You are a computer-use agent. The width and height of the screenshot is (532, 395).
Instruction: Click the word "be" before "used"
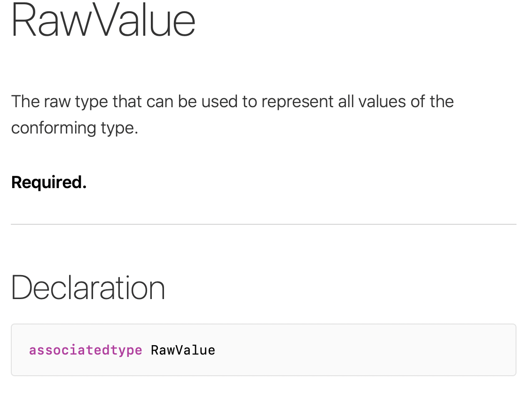[188, 102]
